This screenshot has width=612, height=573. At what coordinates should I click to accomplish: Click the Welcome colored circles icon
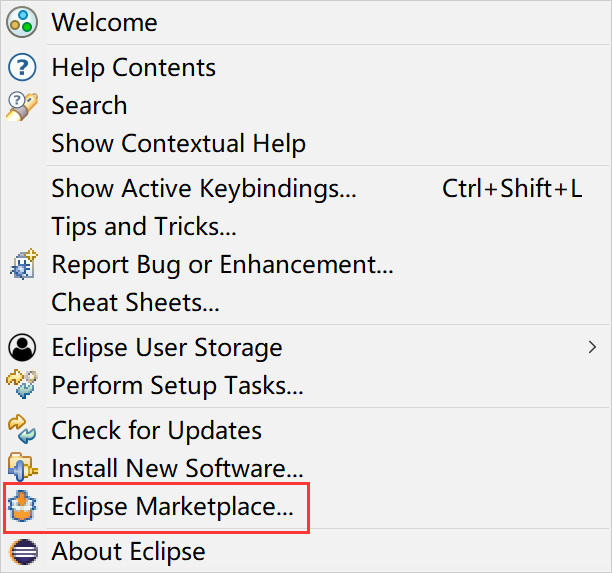click(x=22, y=23)
